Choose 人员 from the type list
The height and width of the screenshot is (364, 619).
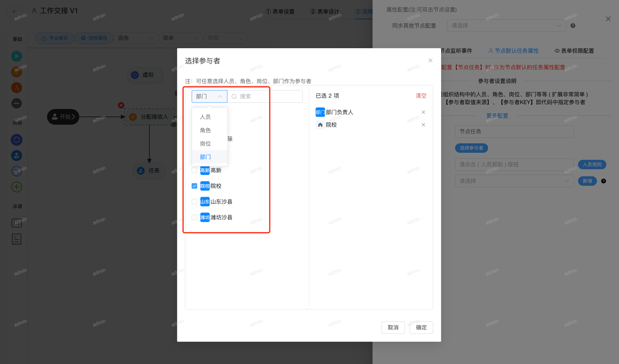[205, 117]
